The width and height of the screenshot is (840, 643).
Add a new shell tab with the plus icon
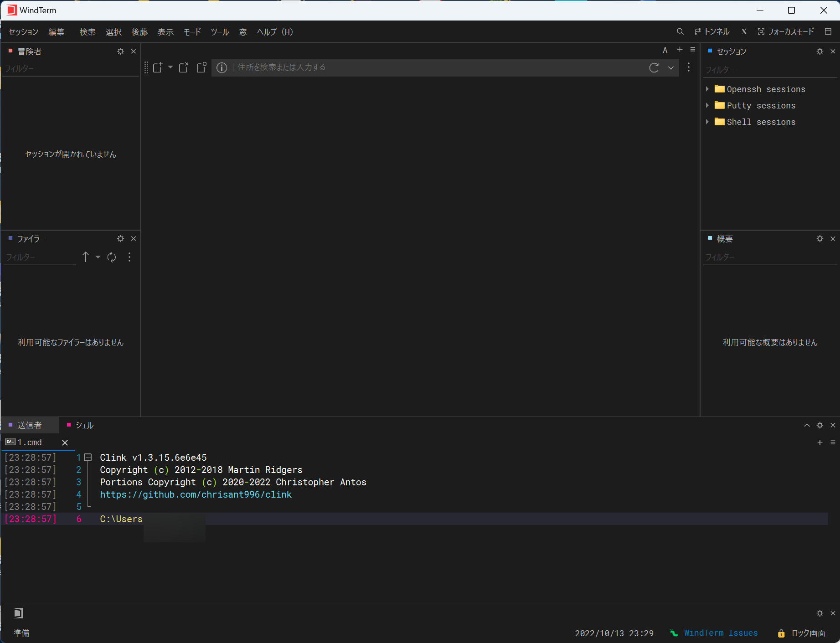pos(820,442)
